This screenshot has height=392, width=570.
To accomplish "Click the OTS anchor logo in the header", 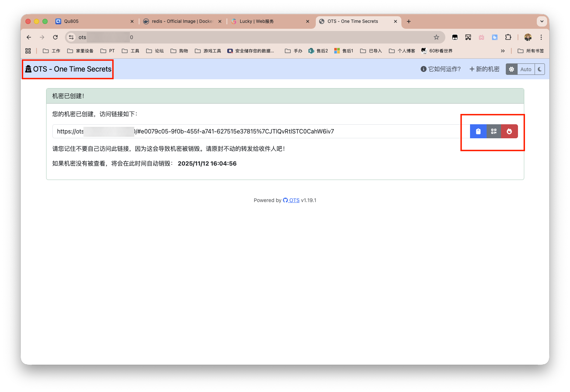I will [x=28, y=69].
